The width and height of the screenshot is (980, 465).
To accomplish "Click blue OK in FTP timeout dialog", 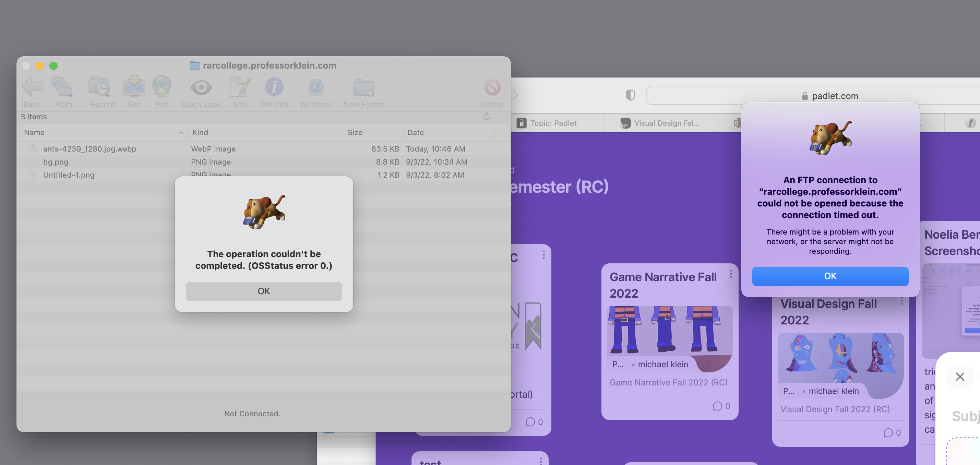I will tap(830, 276).
